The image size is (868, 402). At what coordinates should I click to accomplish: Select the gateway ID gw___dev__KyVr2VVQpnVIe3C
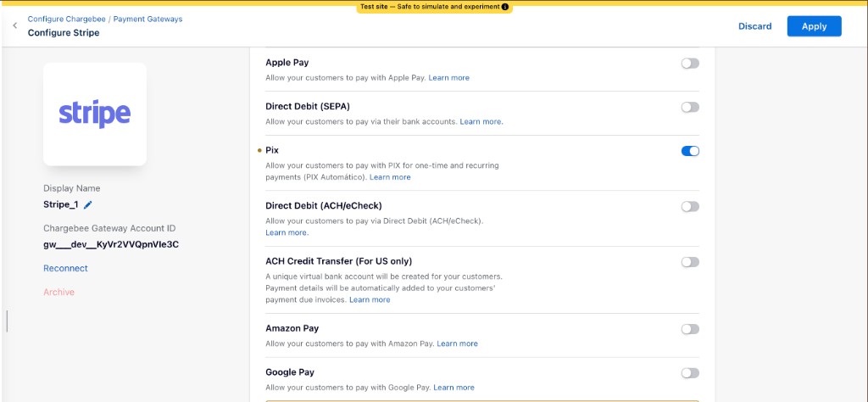coord(111,244)
